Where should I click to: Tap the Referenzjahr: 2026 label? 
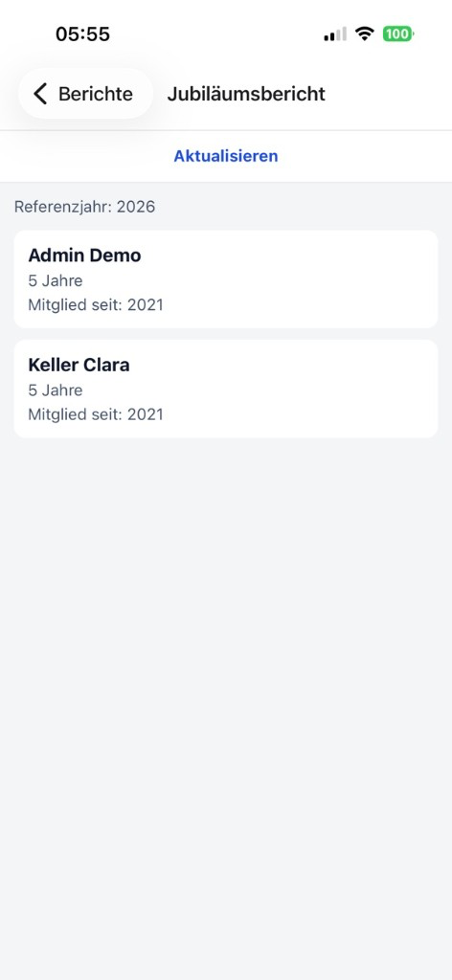85,207
